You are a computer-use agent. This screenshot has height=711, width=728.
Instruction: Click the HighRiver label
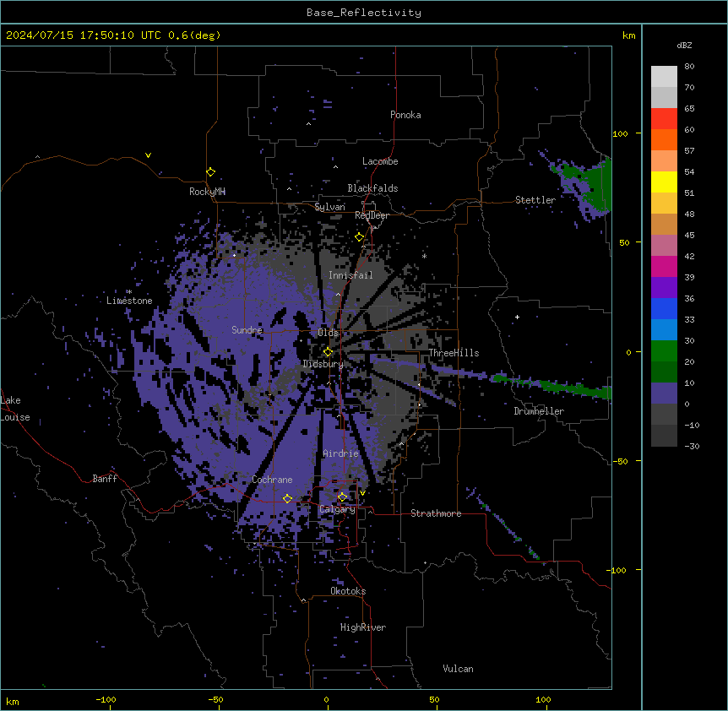tap(363, 627)
